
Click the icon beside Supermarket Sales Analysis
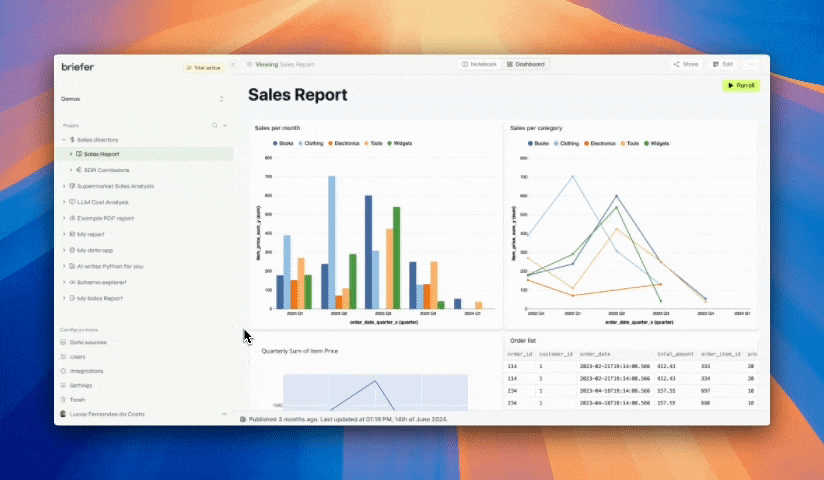(x=72, y=186)
